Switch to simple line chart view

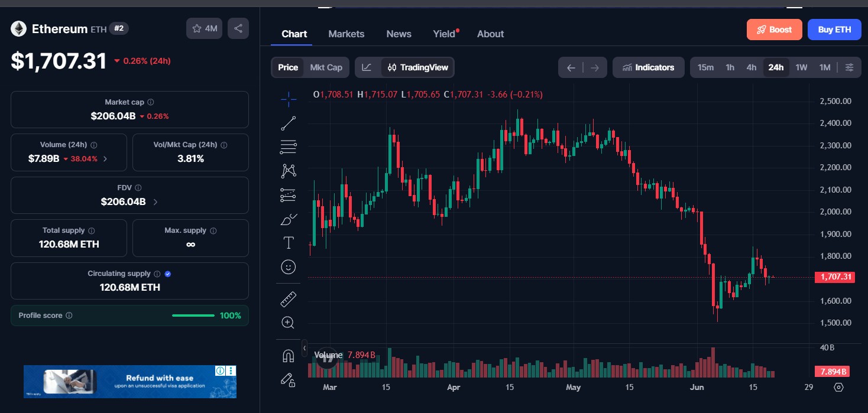367,67
